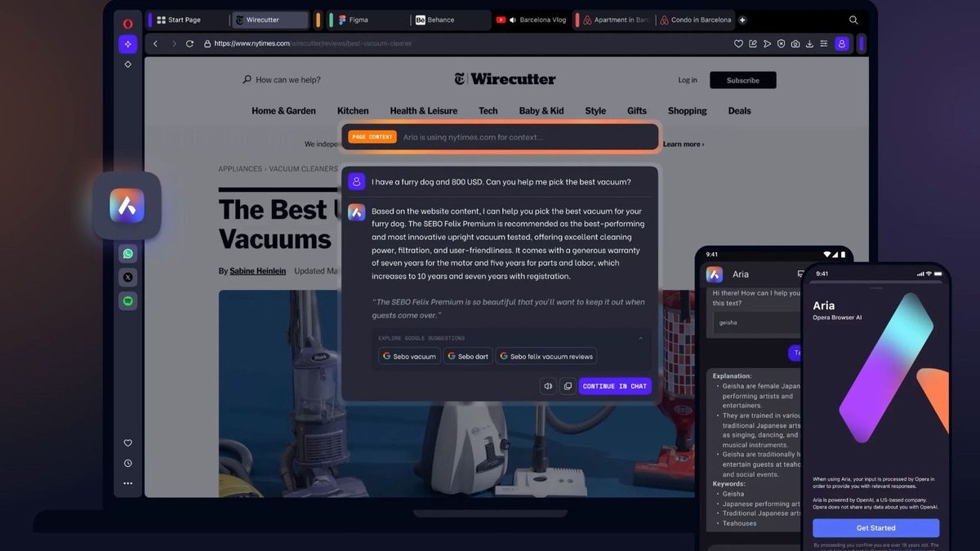Screen dimensions: 980x551
Task: Select the 'Sebo vacuum' Google suggestion
Action: (x=410, y=356)
